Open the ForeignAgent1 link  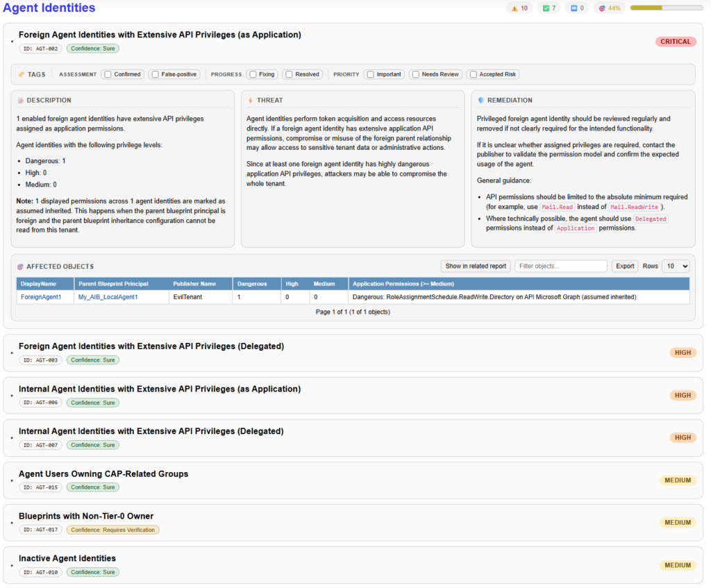pyautogui.click(x=41, y=297)
